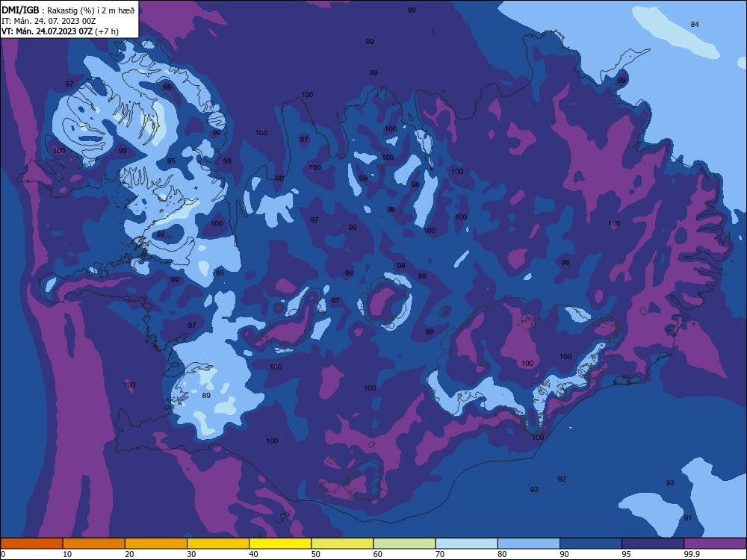
Task: Click the legend tick label "50"
Action: point(316,554)
